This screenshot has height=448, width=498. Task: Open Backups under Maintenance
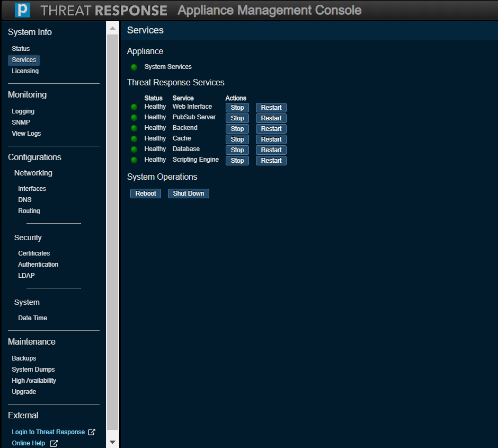(x=24, y=358)
